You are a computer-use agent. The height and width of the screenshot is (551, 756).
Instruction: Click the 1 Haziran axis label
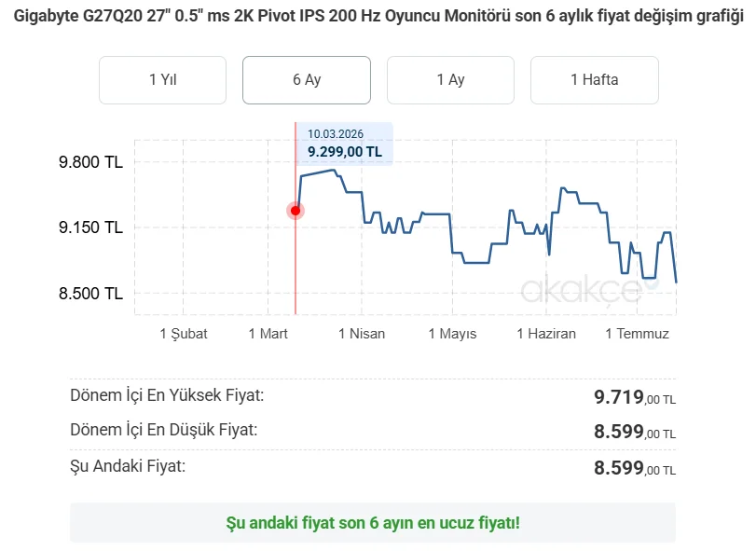pos(546,334)
